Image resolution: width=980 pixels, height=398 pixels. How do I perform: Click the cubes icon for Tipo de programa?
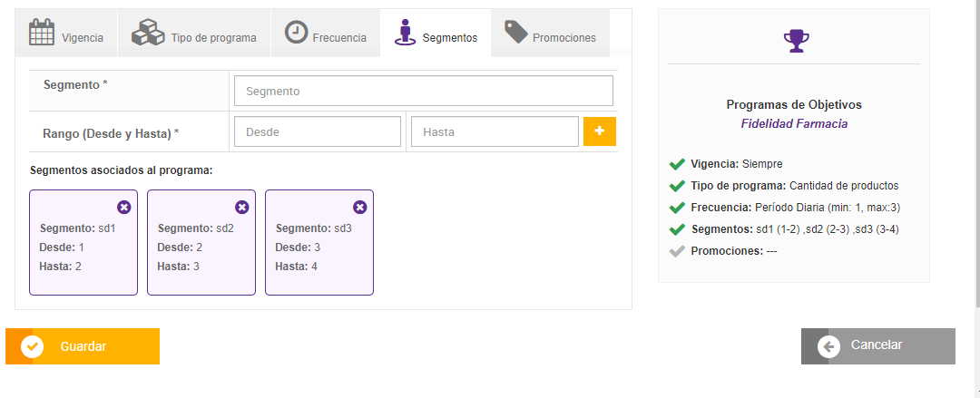click(x=148, y=33)
